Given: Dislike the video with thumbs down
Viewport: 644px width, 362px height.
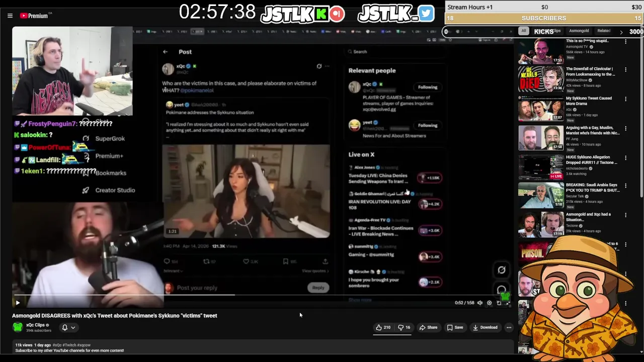Looking at the screenshot, I should tap(404, 327).
